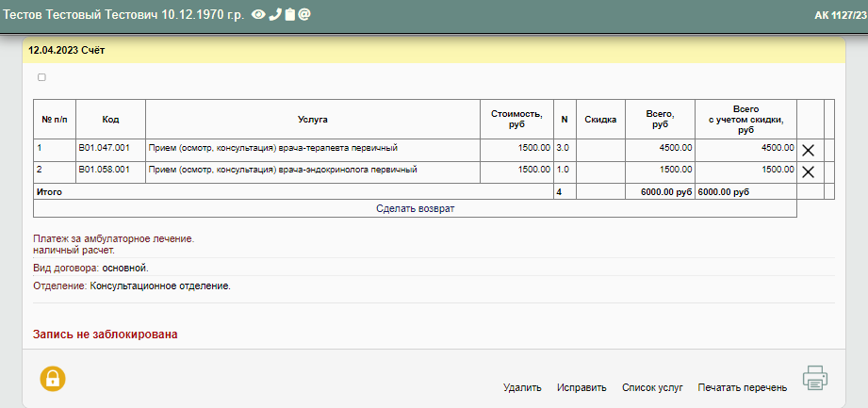Remove the endocrinologist consultation row with X
Screen dimensions: 868x408
(x=808, y=171)
